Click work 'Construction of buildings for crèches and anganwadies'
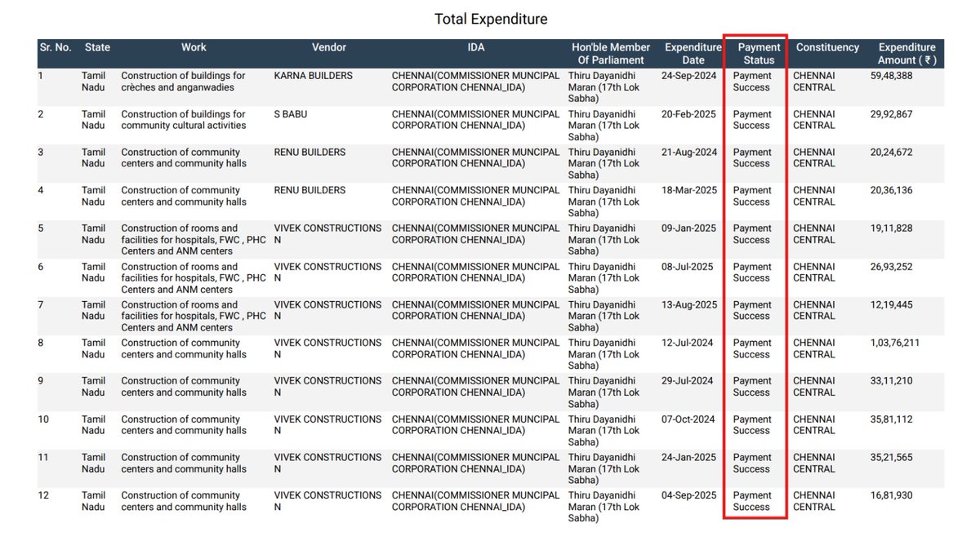 coord(183,82)
